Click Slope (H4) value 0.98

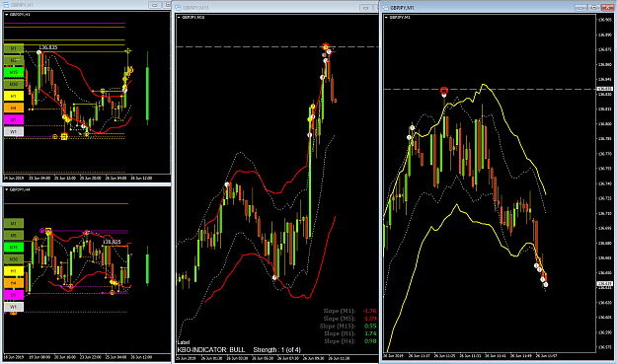370,340
